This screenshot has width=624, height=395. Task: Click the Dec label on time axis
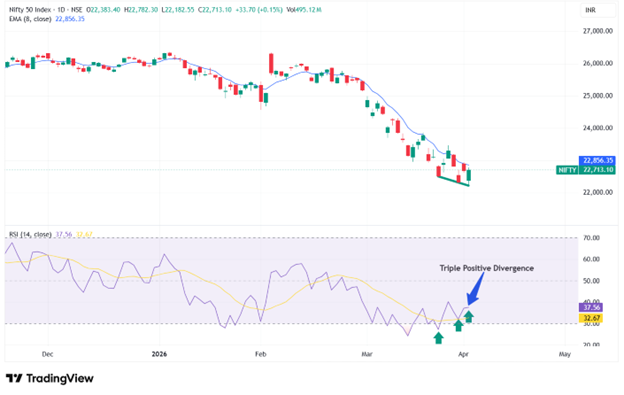coord(47,354)
